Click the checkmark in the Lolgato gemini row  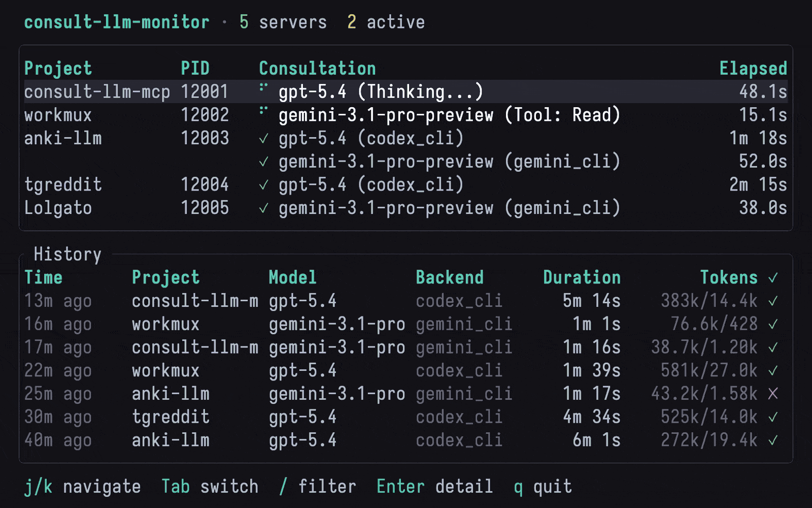263,208
